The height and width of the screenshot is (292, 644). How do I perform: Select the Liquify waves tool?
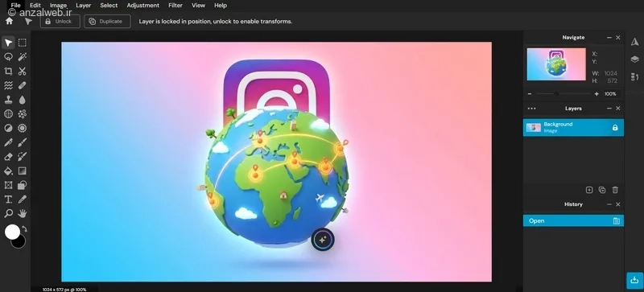point(8,85)
